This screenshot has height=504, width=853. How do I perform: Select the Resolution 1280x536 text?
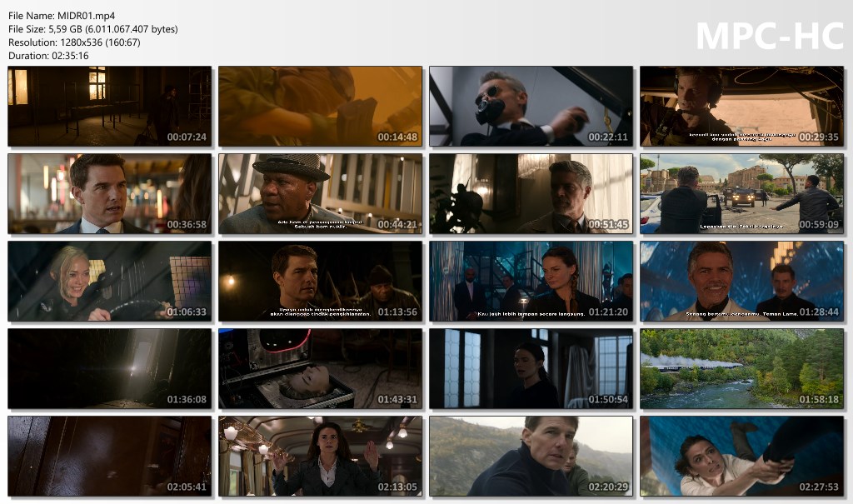pyautogui.click(x=74, y=42)
